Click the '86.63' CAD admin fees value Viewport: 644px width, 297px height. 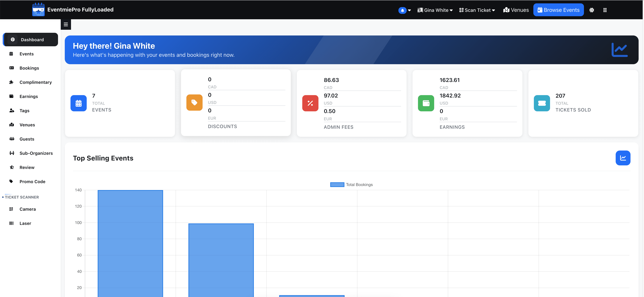(331, 80)
